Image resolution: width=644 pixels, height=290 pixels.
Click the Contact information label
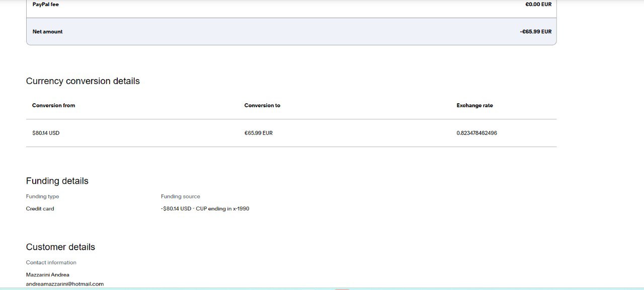coord(51,262)
